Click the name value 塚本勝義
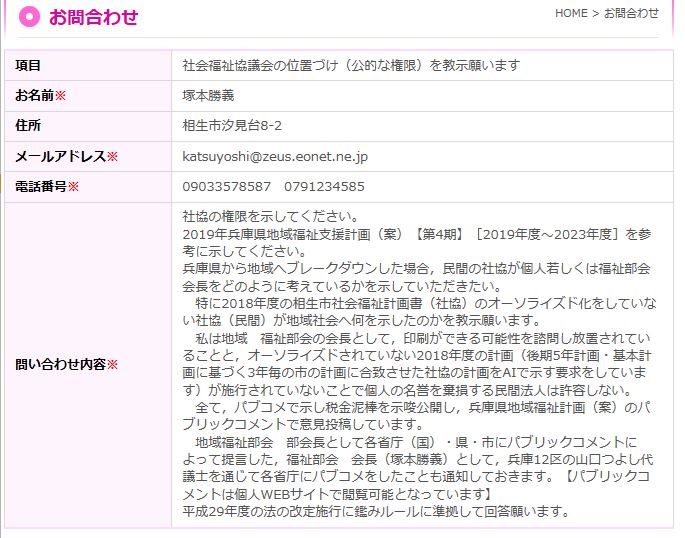Screen dimensions: 685x538 pyautogui.click(x=208, y=95)
